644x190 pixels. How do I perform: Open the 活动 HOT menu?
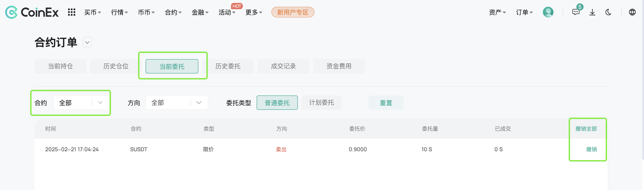pos(227,12)
